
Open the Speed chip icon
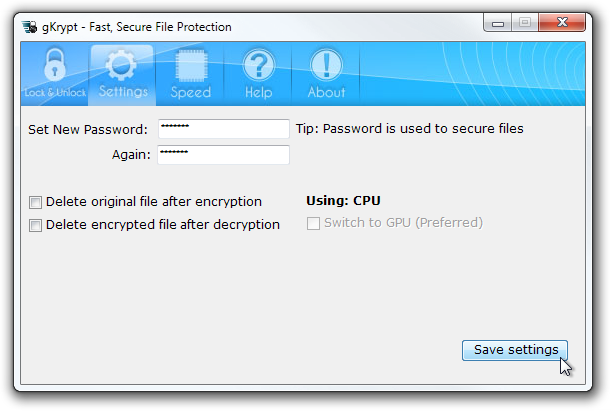(191, 65)
